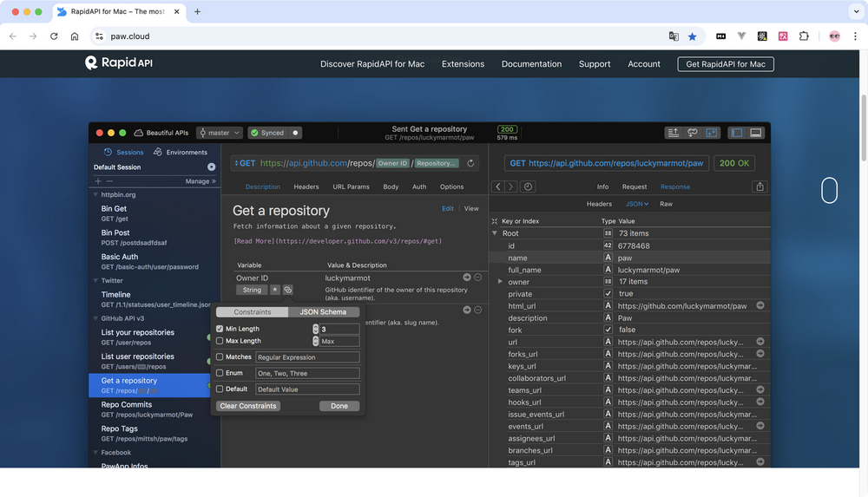868x497 pixels.
Task: Enable the Max Length checkbox
Action: [220, 341]
